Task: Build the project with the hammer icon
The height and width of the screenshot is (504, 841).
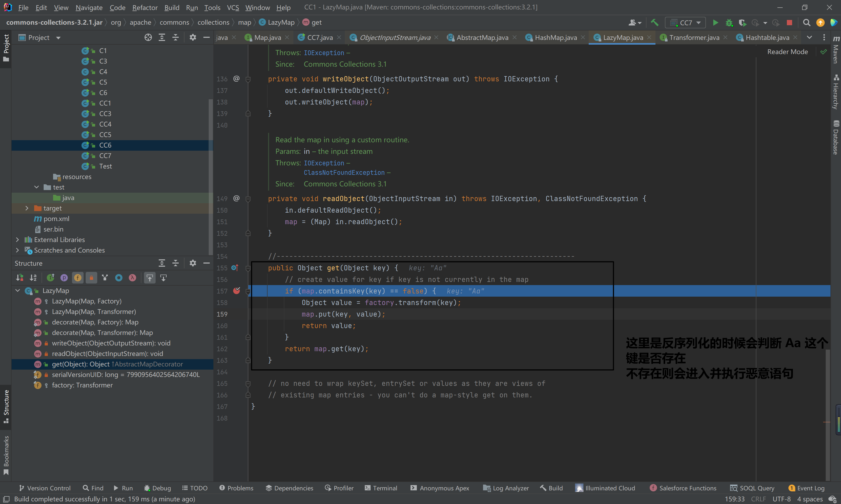Action: click(654, 23)
